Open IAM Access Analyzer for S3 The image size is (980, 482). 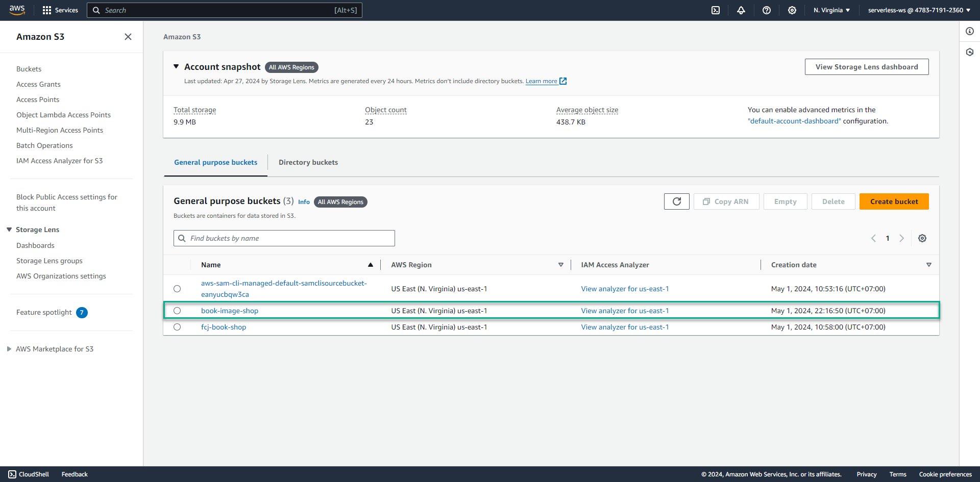(59, 161)
